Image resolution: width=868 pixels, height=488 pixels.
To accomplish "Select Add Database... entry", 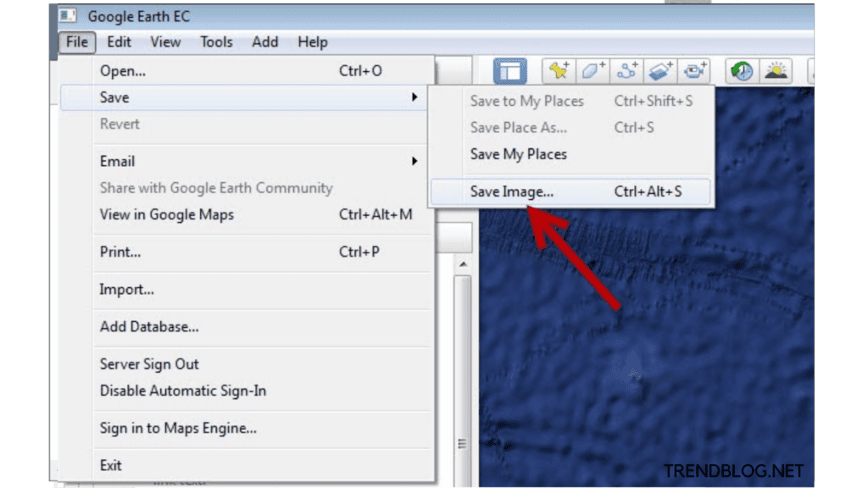I will 243,327.
